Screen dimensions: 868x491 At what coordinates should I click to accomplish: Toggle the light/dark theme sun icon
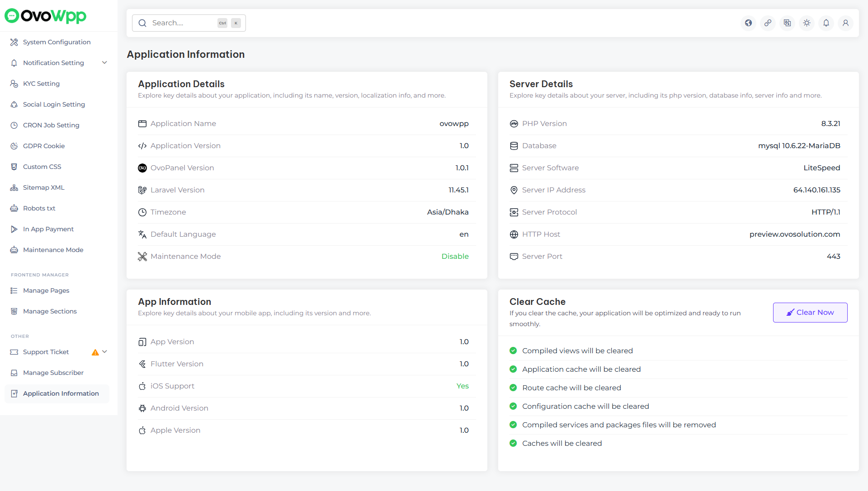(807, 23)
